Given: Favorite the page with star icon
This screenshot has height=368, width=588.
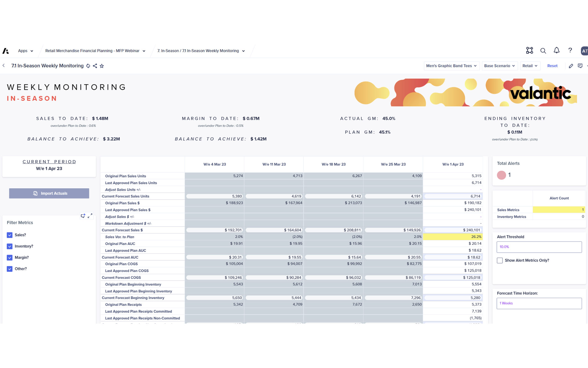Looking at the screenshot, I should coord(102,66).
